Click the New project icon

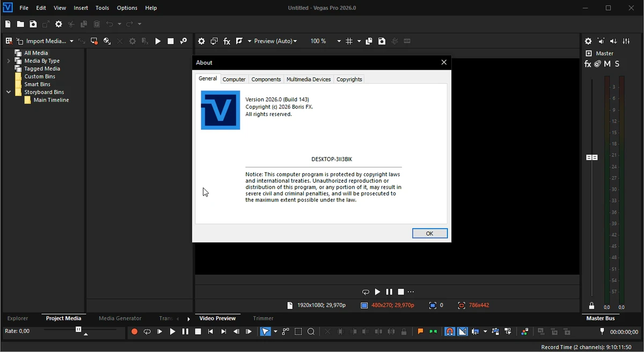coord(8,24)
